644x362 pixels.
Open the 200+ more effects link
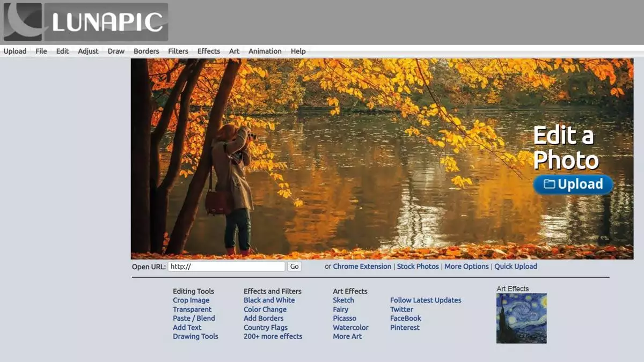click(x=273, y=337)
